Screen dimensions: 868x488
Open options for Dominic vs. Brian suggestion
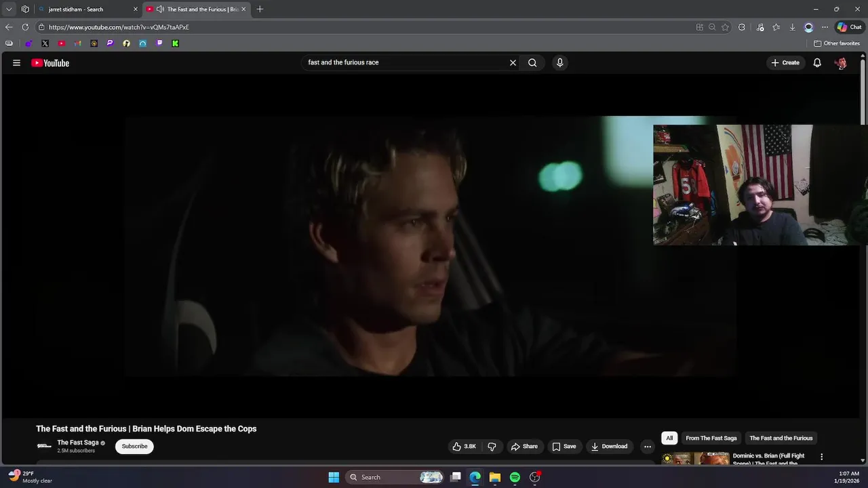pyautogui.click(x=822, y=457)
